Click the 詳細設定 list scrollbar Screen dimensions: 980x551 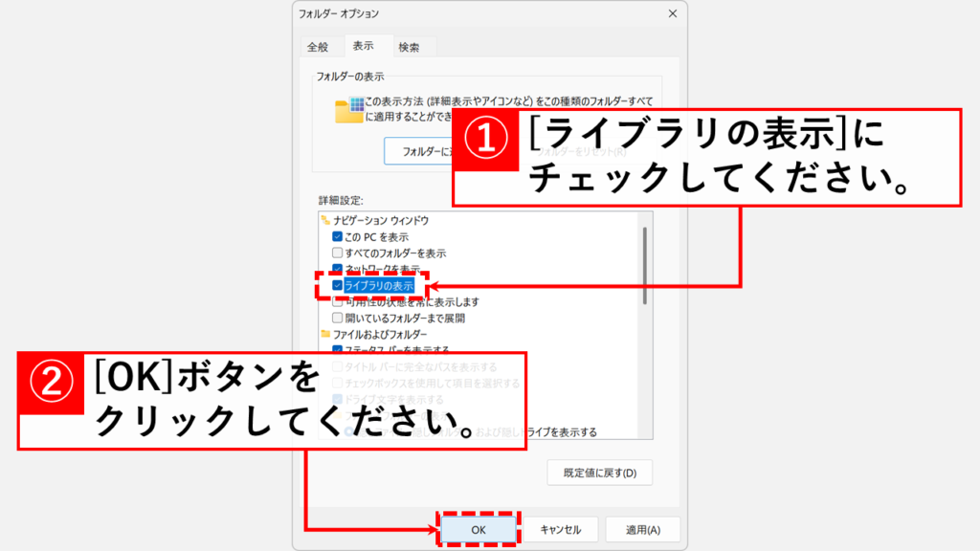click(644, 266)
